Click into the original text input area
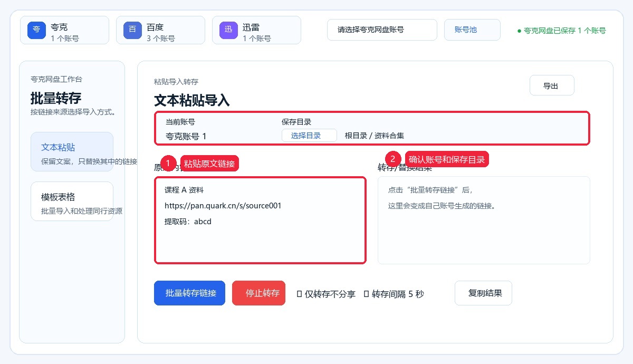Viewport: 633px width, 364px height. 260,220
